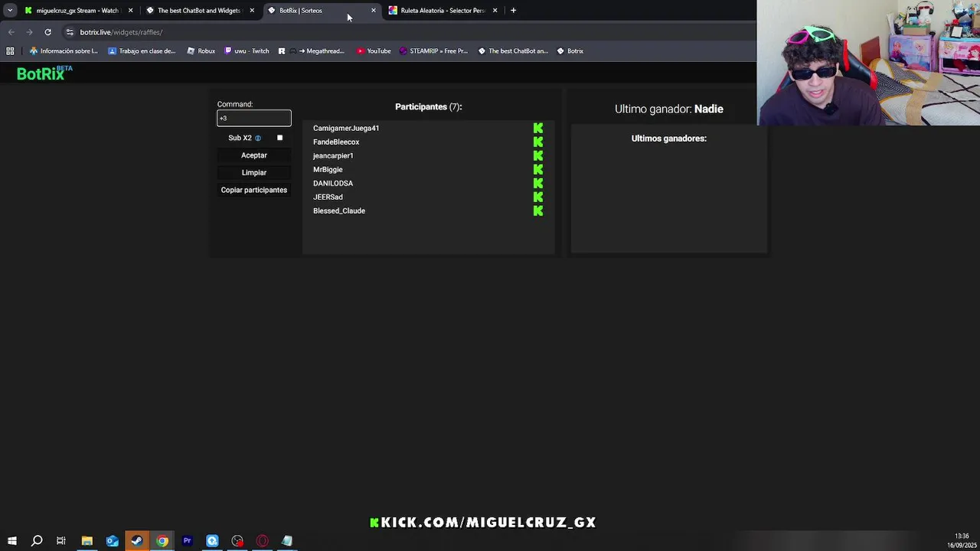The width and height of the screenshot is (980, 551).
Task: Open the Botrix bookmark
Action: click(570, 51)
